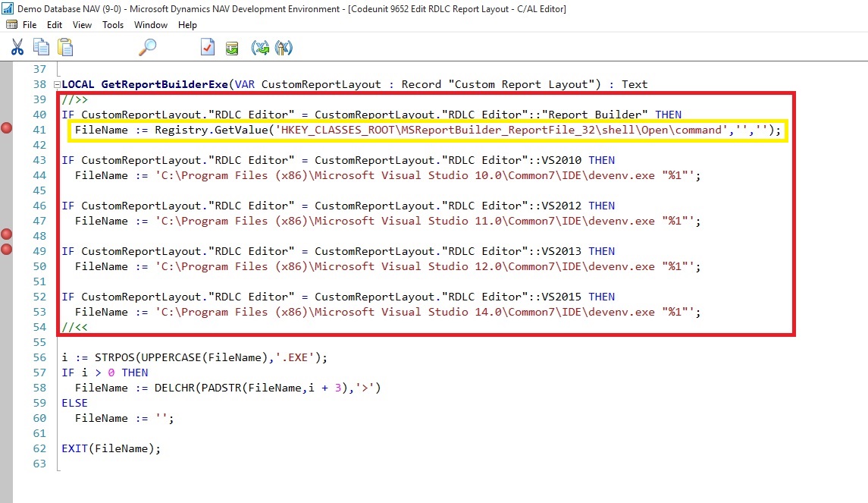The height and width of the screenshot is (503, 868).
Task: Open the Help menu
Action: tap(187, 25)
